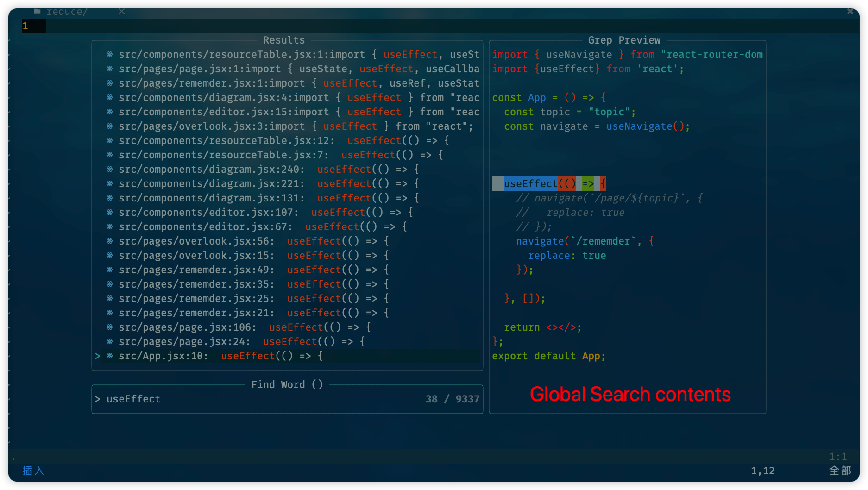Select result src/components/diagram.jsx:221
The width and height of the screenshot is (868, 490).
tap(287, 183)
